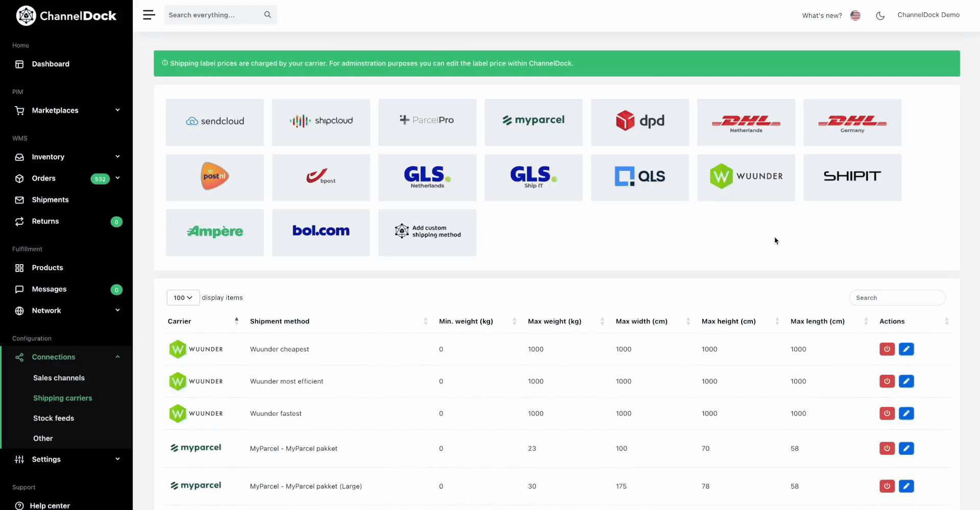980x510 pixels.
Task: Open What's new link
Action: pyautogui.click(x=822, y=15)
